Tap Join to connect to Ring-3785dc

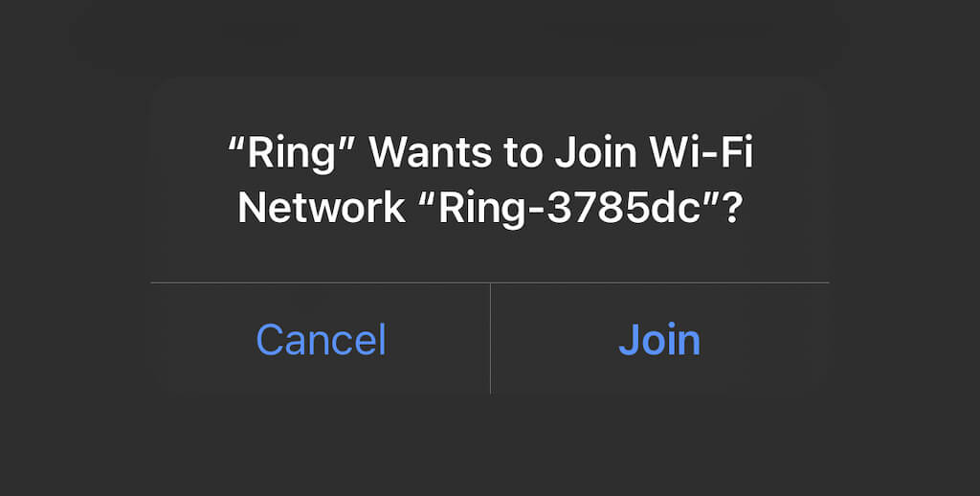(x=659, y=340)
